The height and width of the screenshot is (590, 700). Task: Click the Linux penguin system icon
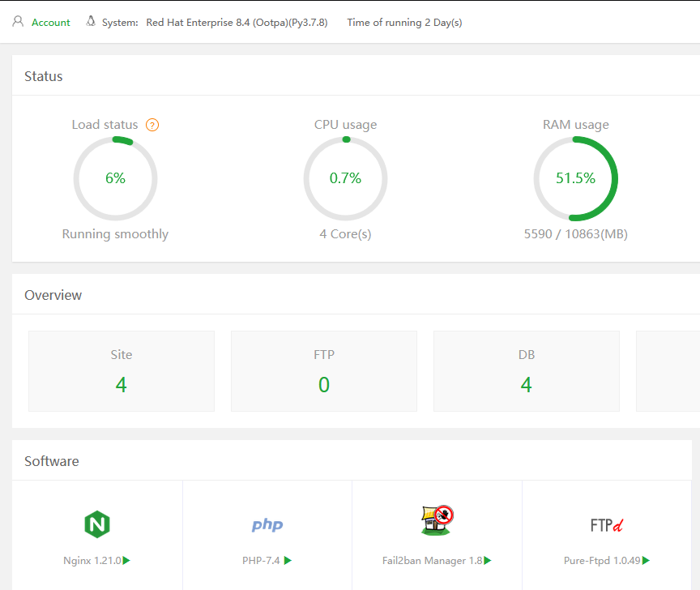91,22
